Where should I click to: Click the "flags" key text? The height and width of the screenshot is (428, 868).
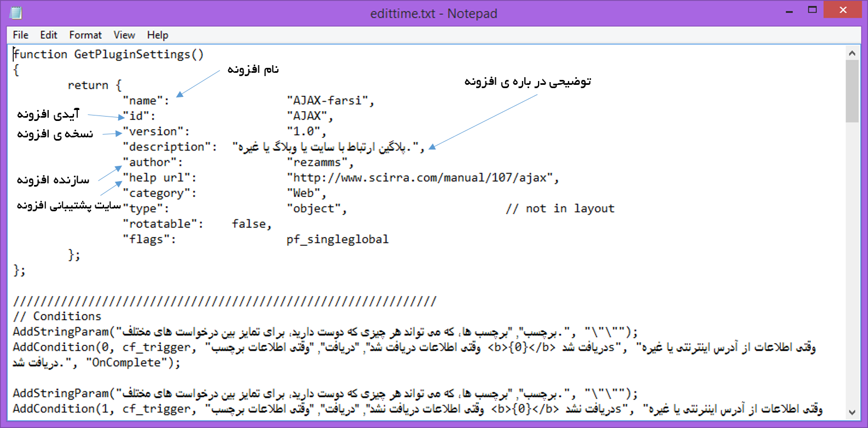pyautogui.click(x=149, y=239)
